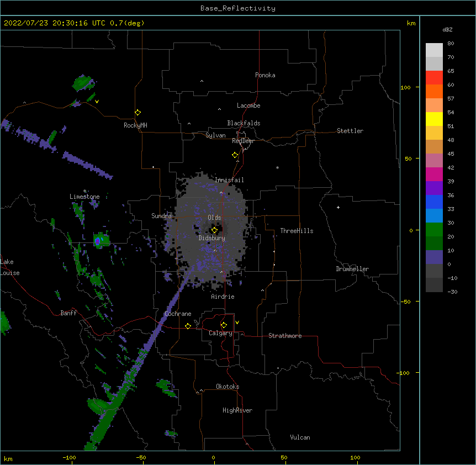Click the Sylvan label
The width and height of the screenshot is (476, 465).
[215, 135]
